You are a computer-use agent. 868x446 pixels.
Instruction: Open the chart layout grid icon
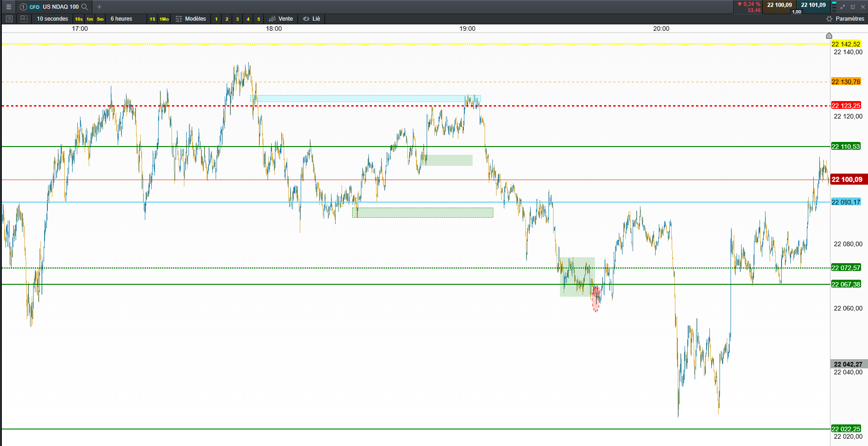24,19
